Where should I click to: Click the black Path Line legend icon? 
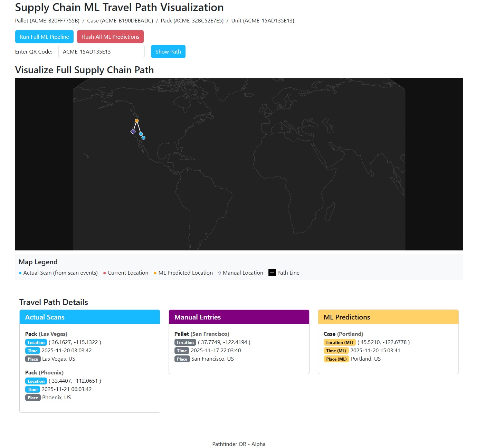click(272, 273)
